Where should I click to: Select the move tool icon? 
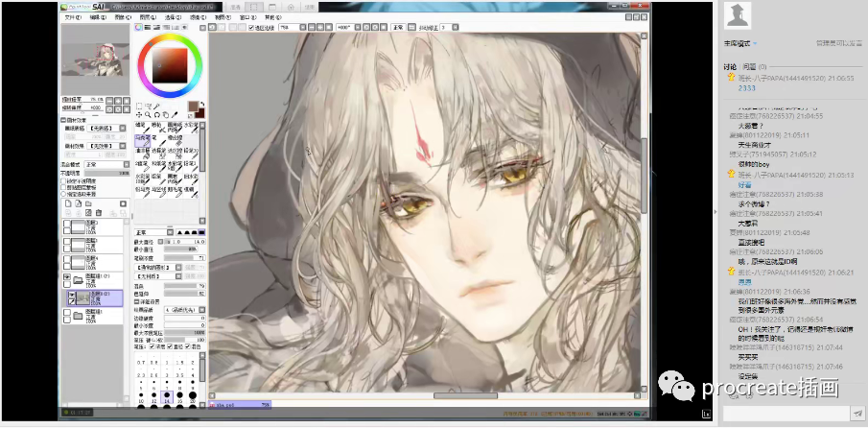point(138,114)
